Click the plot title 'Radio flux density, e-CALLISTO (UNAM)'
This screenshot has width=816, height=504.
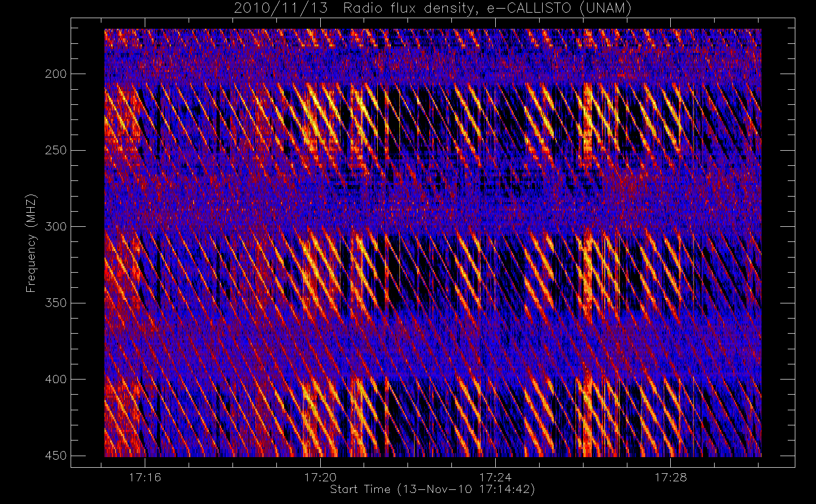[487, 8]
